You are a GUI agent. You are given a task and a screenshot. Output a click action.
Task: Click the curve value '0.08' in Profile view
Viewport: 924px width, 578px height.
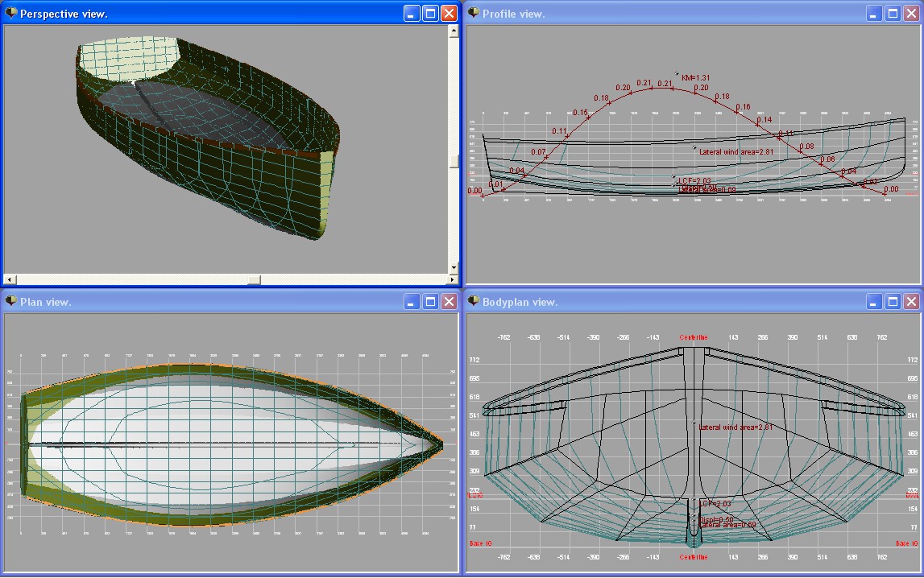(x=806, y=146)
